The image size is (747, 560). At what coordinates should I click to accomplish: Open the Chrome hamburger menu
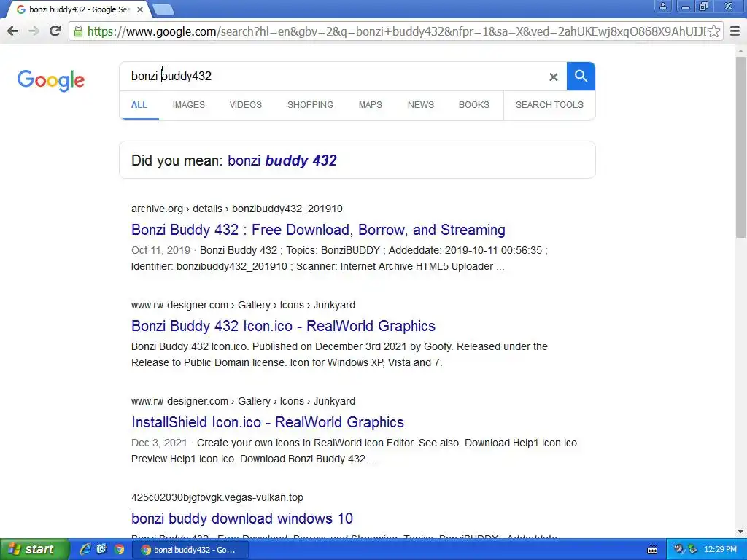(735, 31)
